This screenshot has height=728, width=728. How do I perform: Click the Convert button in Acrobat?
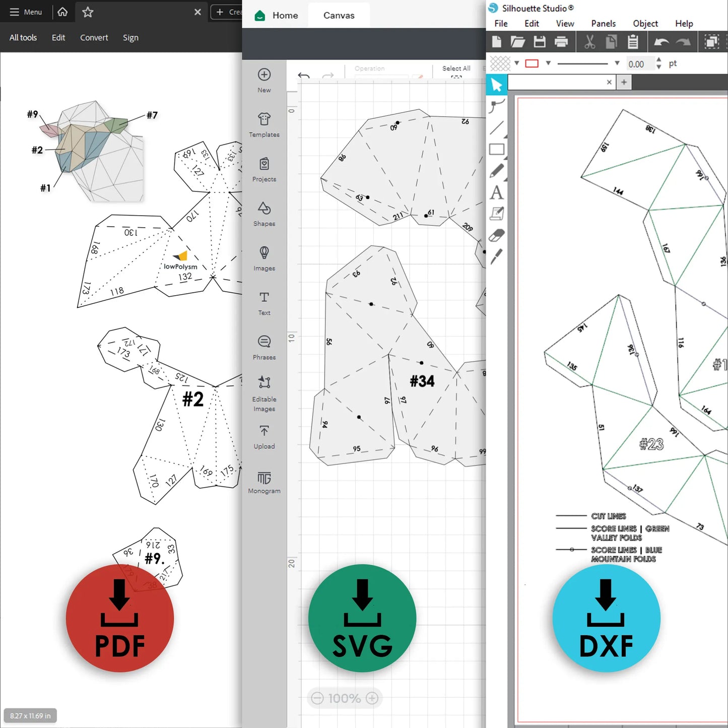coord(94,38)
